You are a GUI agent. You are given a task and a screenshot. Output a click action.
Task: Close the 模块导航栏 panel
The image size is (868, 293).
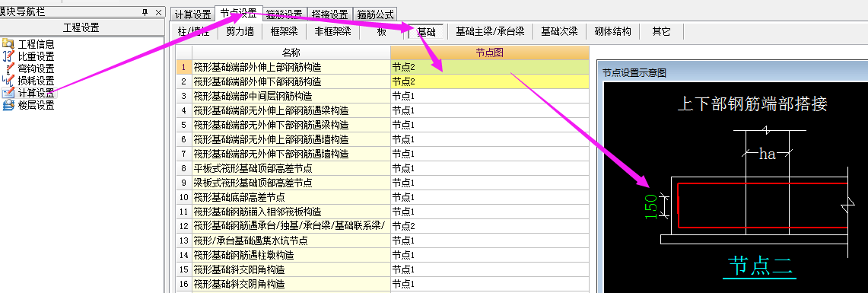pyautogui.click(x=158, y=12)
